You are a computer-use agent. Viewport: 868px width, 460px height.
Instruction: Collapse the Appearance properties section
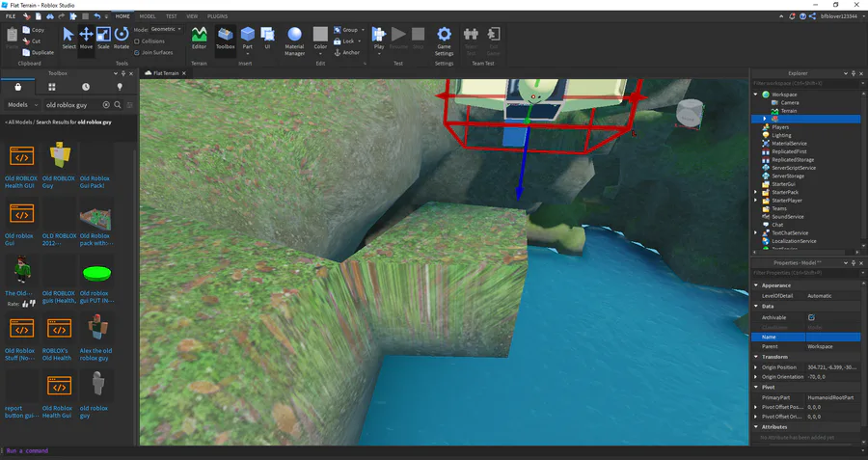click(x=756, y=285)
